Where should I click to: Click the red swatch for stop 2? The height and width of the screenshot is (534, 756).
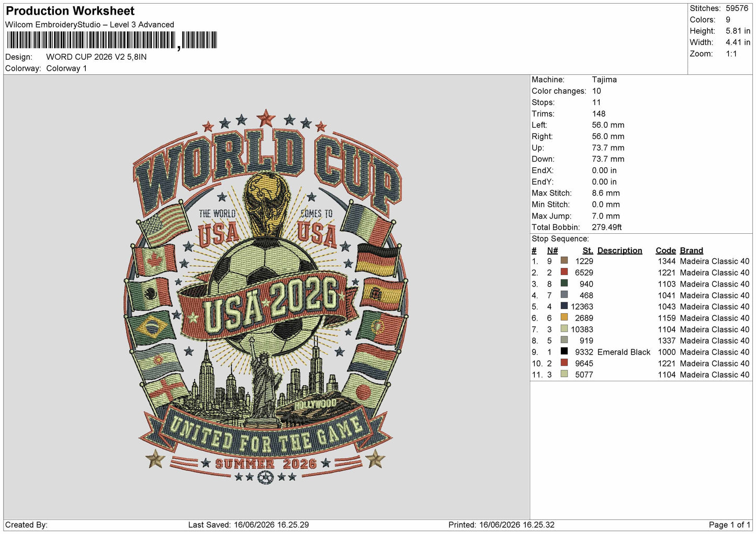(564, 272)
